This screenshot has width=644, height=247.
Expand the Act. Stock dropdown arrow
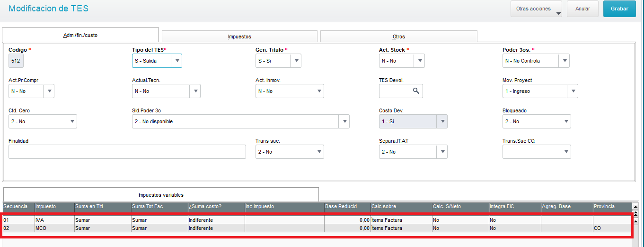[x=419, y=61]
